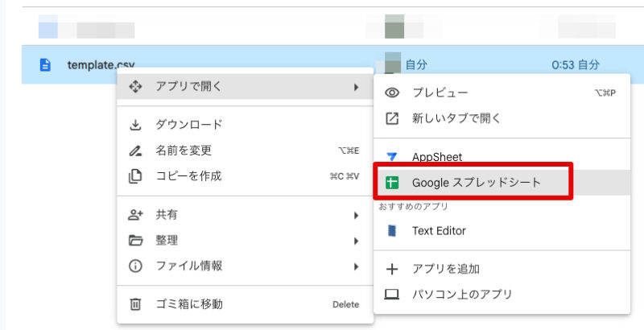Click the download arrow icon
644x330 pixels.
[135, 125]
